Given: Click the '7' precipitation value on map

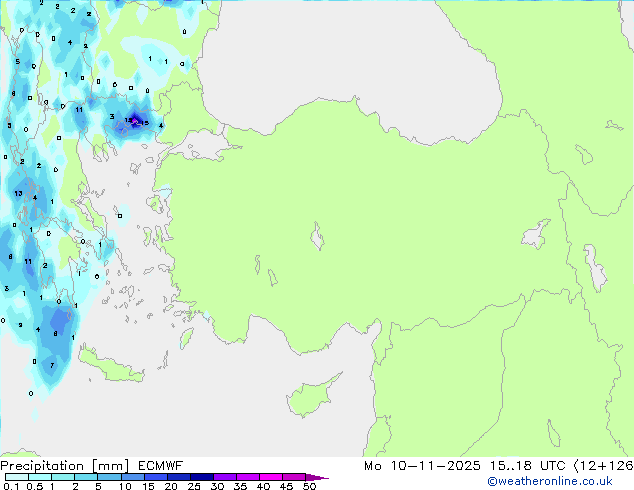Looking at the screenshot, I should tap(52, 365).
